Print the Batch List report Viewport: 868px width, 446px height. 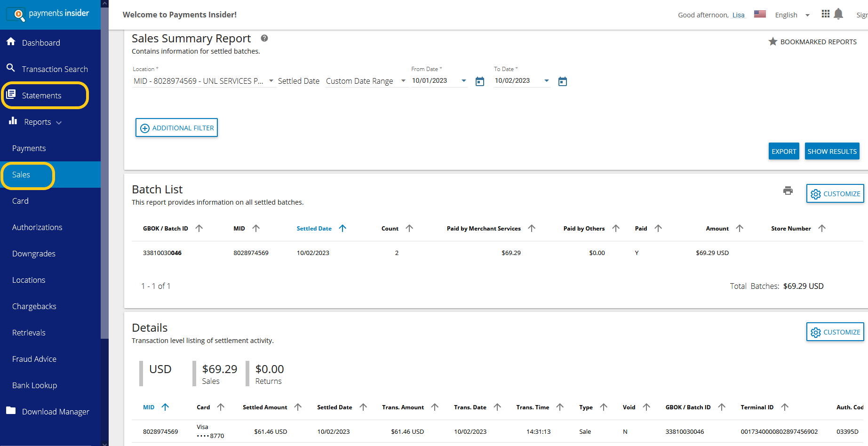click(x=788, y=191)
